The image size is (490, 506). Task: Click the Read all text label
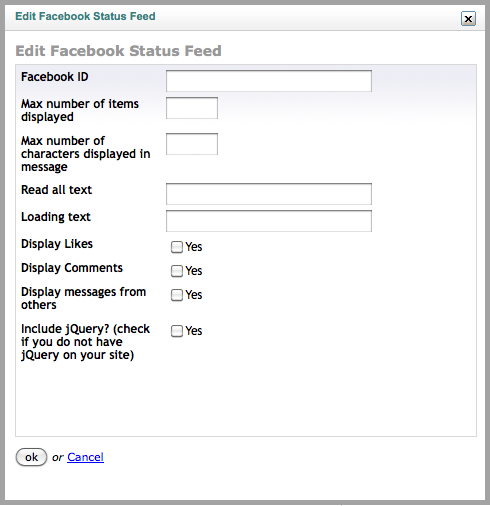point(56,190)
